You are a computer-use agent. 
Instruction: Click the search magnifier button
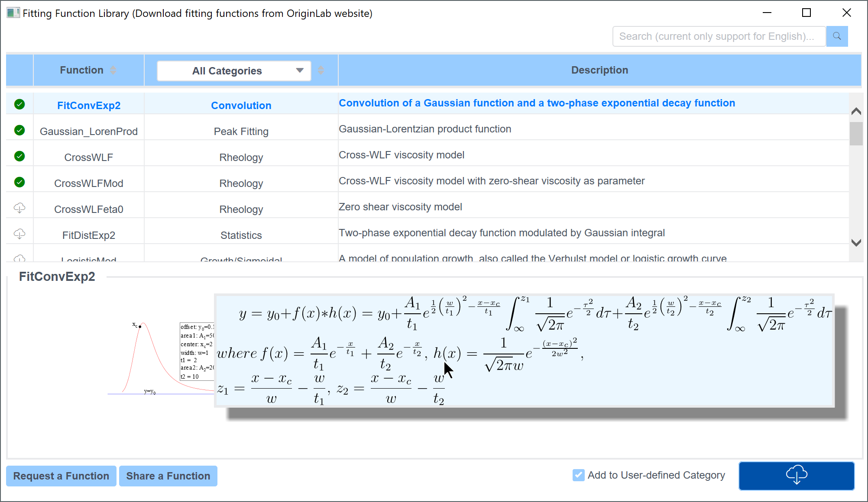click(837, 36)
